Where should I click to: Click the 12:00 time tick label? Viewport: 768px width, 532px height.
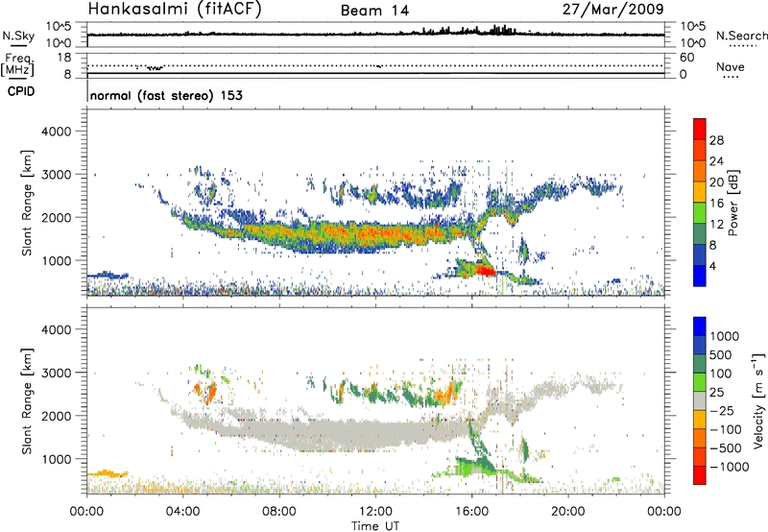[375, 512]
